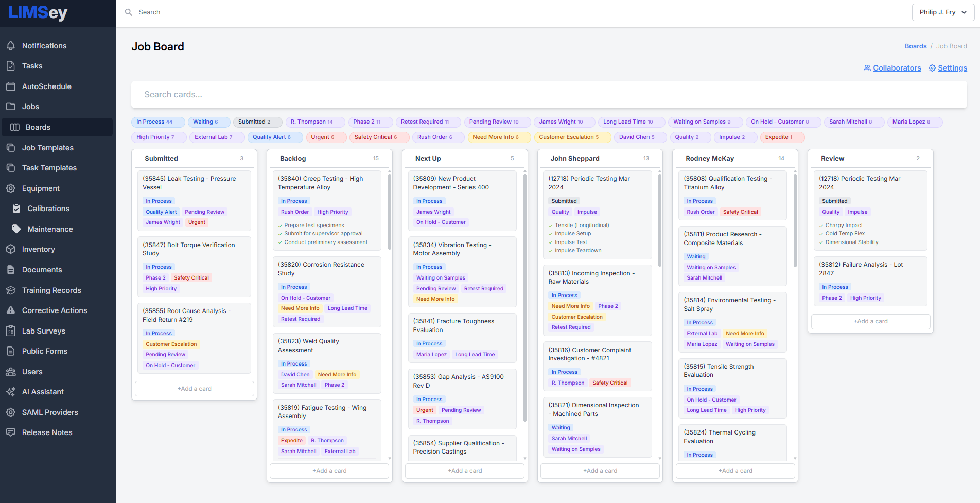
Task: Open the Philip J. Fry user dropdown
Action: pyautogui.click(x=942, y=12)
